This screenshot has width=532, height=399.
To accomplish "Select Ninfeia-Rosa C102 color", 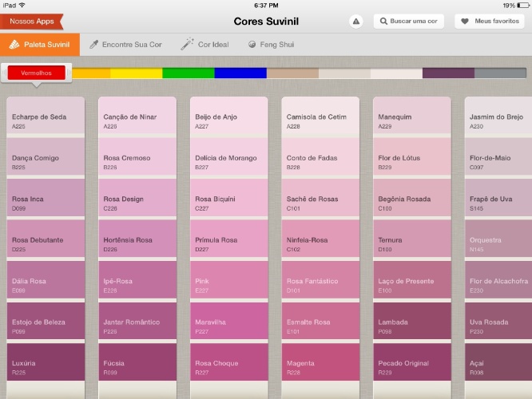I will pyautogui.click(x=320, y=239).
